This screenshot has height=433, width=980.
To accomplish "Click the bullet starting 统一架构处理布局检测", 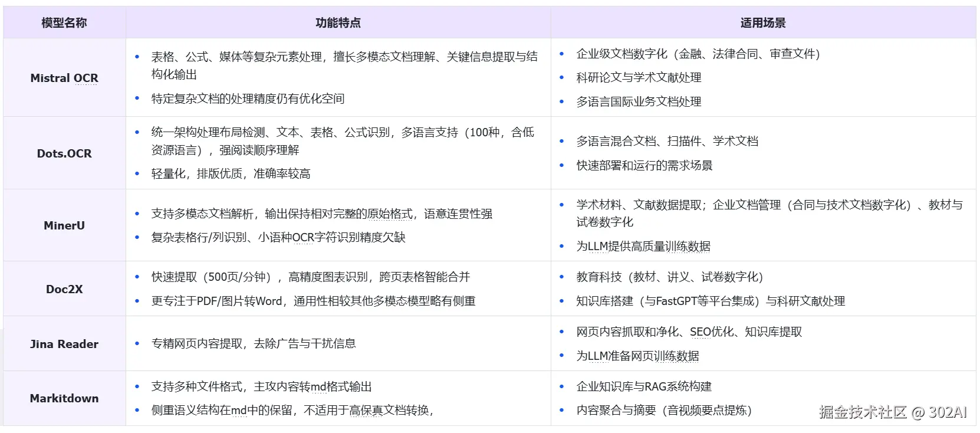I will point(343,141).
